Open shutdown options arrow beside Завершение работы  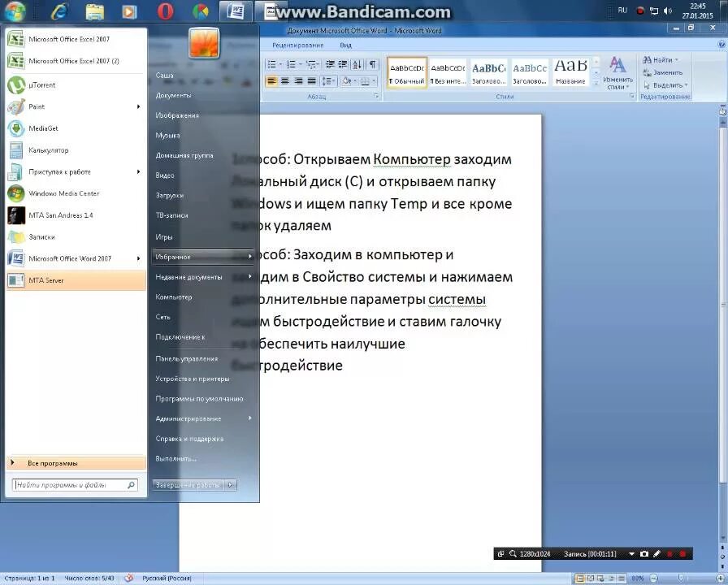[x=231, y=485]
